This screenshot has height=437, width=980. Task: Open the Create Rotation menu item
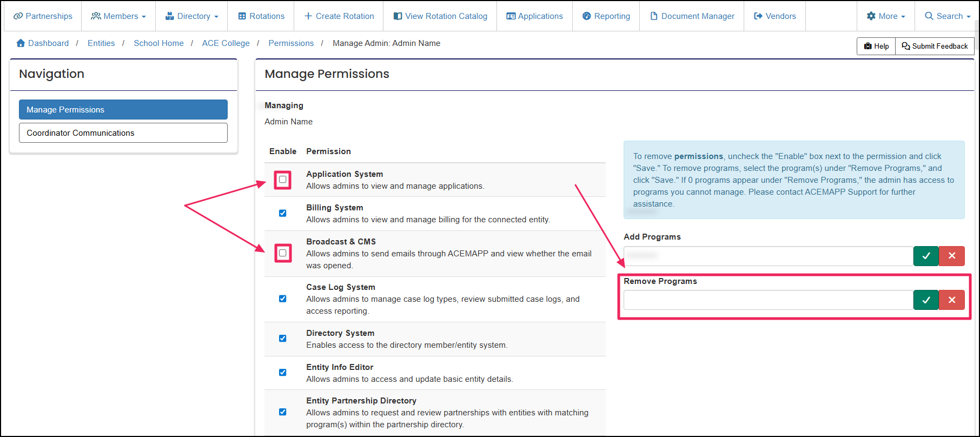pyautogui.click(x=339, y=16)
